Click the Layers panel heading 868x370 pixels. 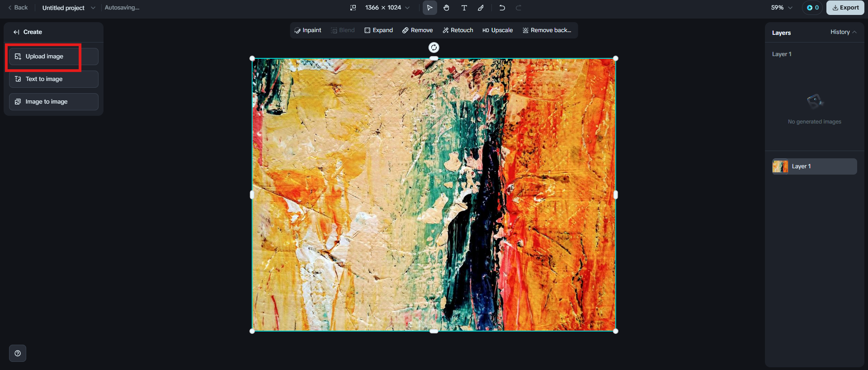[x=781, y=33]
